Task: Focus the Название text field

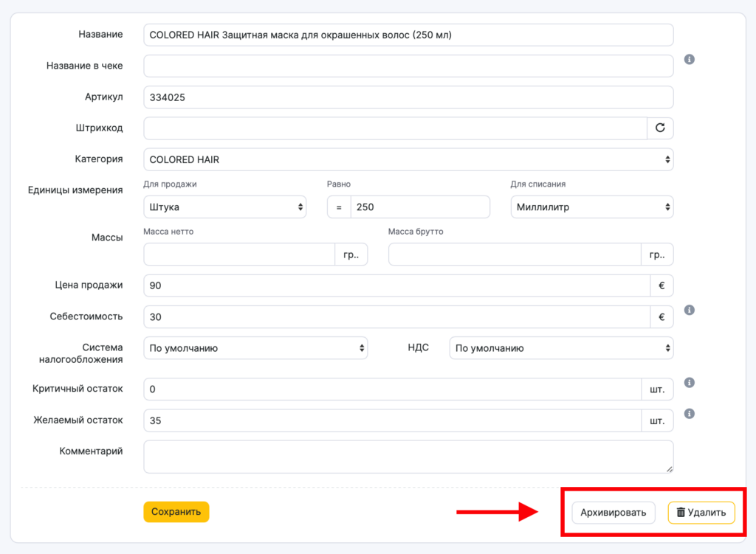Action: pos(408,35)
